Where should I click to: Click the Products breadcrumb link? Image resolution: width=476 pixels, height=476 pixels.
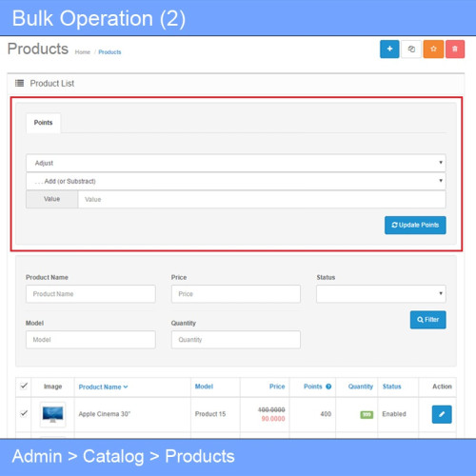click(109, 52)
